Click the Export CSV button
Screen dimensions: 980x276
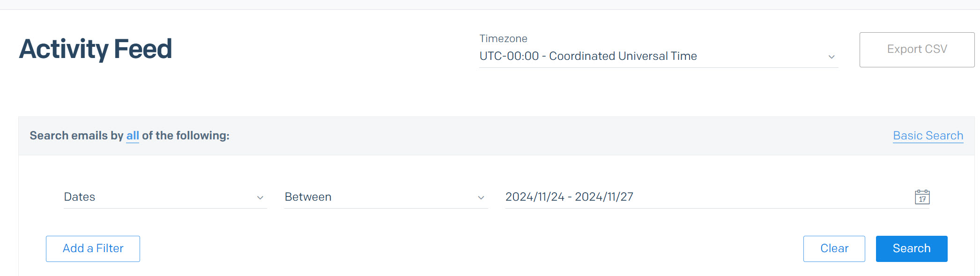[x=917, y=50]
